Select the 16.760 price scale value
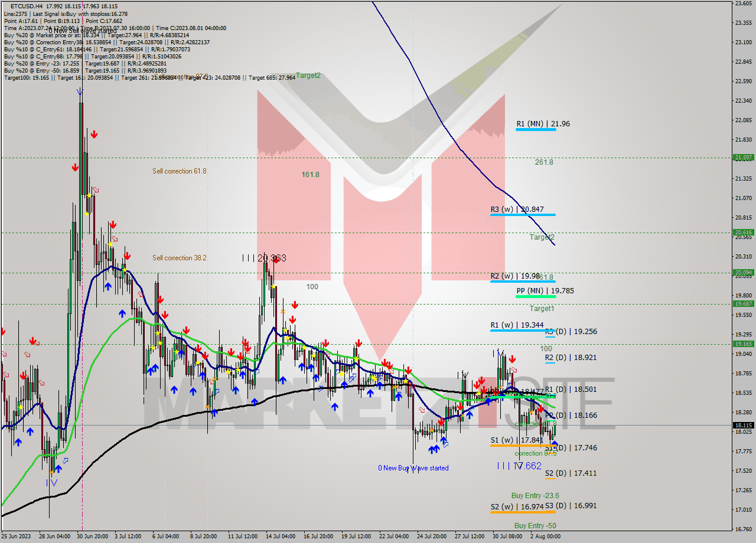Screen dimensions: 756x543 tap(743, 529)
